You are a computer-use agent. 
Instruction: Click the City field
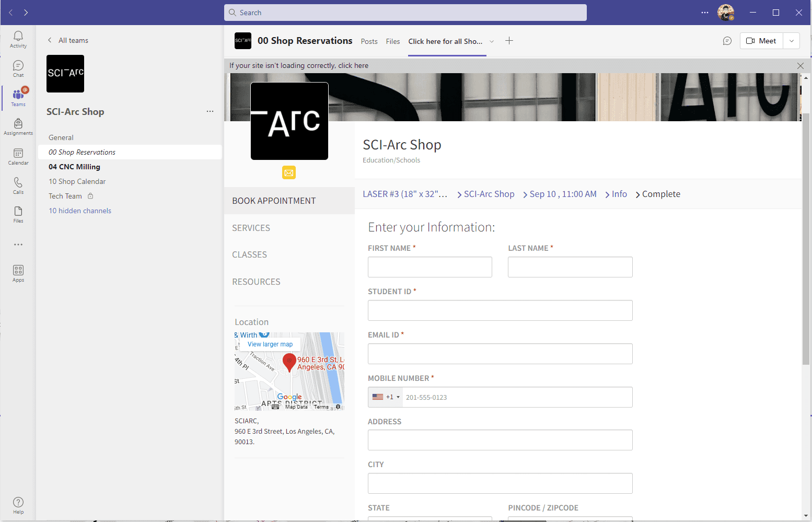pyautogui.click(x=500, y=483)
